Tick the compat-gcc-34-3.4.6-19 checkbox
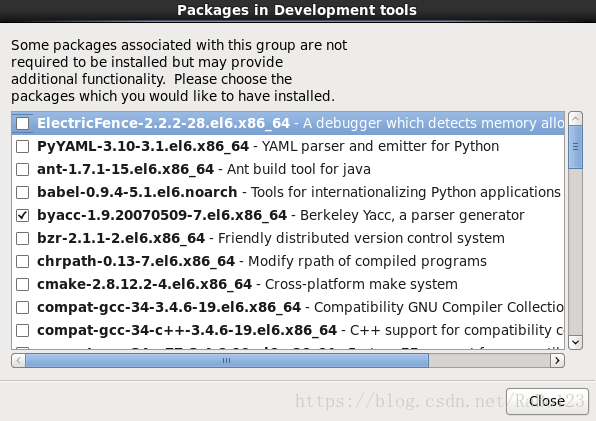This screenshot has height=421, width=596. pos(22,307)
